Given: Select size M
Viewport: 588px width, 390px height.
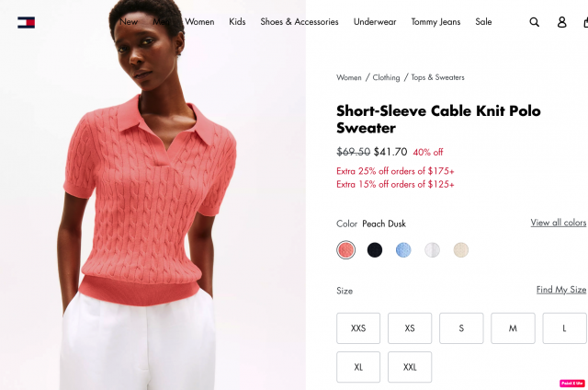Looking at the screenshot, I should click(513, 328).
